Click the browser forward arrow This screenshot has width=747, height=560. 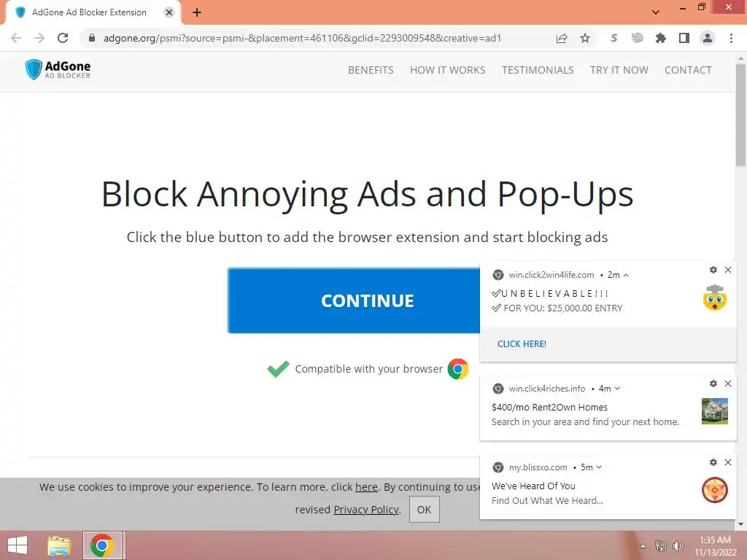click(39, 38)
